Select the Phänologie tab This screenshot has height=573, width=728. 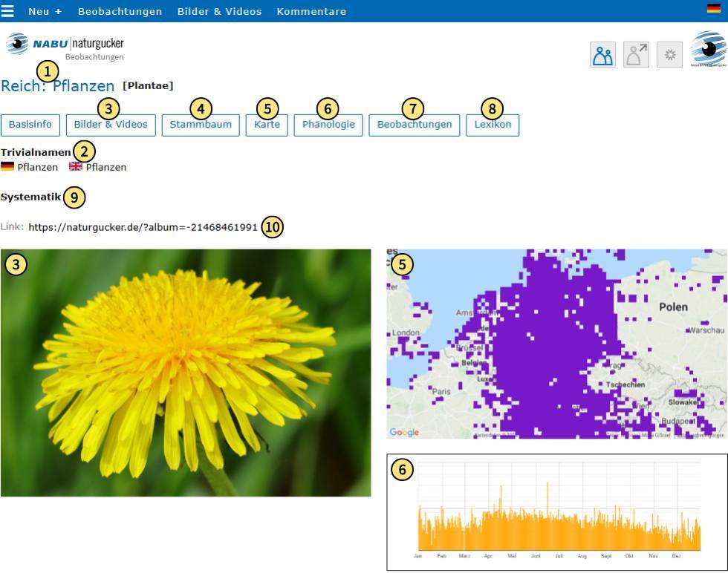328,125
